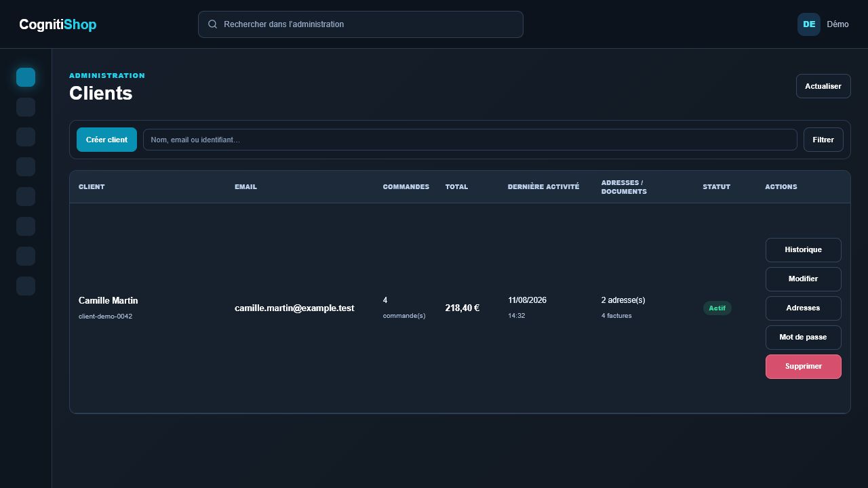Click Mot de passe for Camille Martin
868x488 pixels.
click(804, 338)
